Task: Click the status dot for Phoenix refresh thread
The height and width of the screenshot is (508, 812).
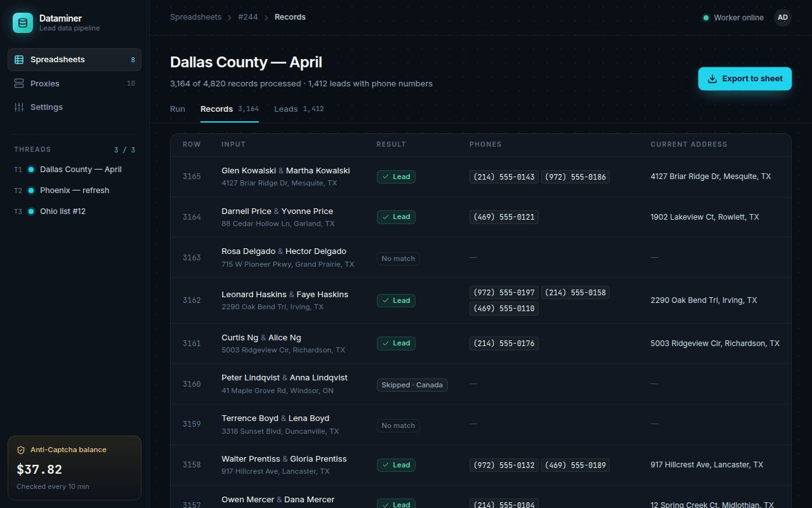Action: click(31, 190)
